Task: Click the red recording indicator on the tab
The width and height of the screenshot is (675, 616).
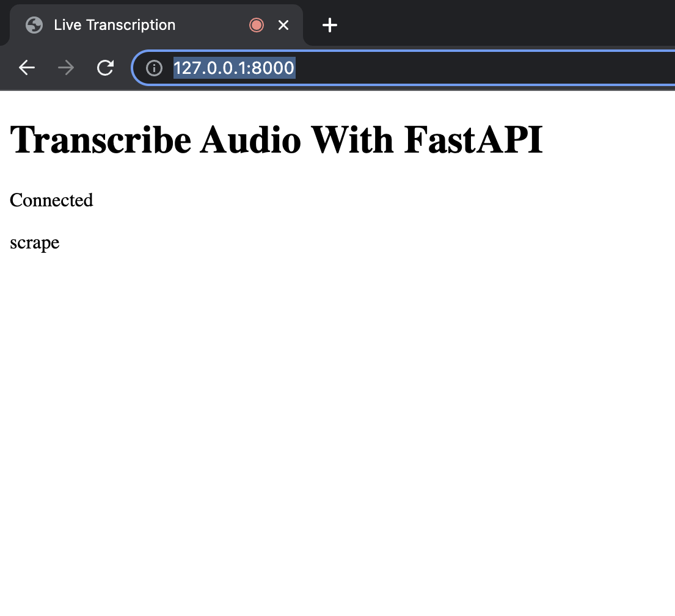Action: point(257,25)
